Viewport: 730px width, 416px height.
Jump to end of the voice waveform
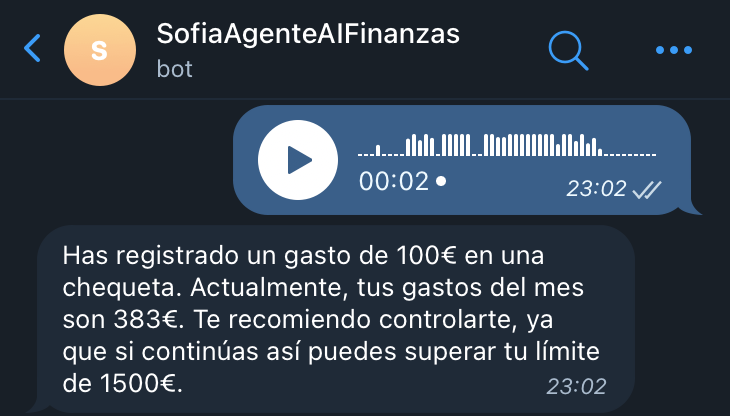[654, 154]
